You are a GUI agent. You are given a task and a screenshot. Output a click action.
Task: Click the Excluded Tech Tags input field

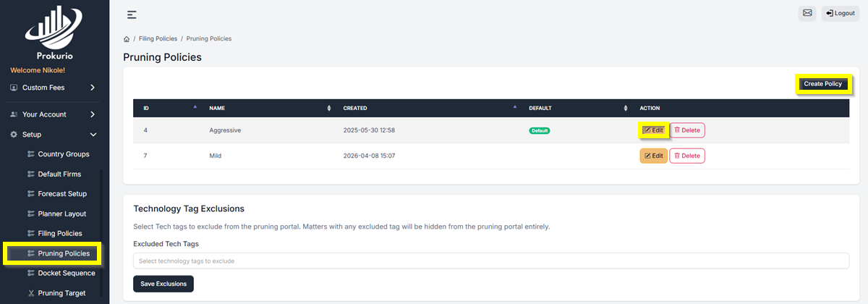tap(490, 261)
